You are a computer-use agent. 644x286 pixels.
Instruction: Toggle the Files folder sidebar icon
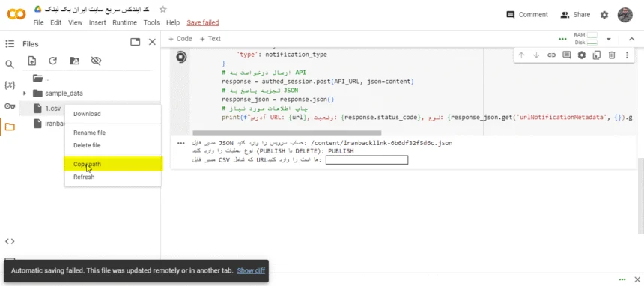(10, 127)
